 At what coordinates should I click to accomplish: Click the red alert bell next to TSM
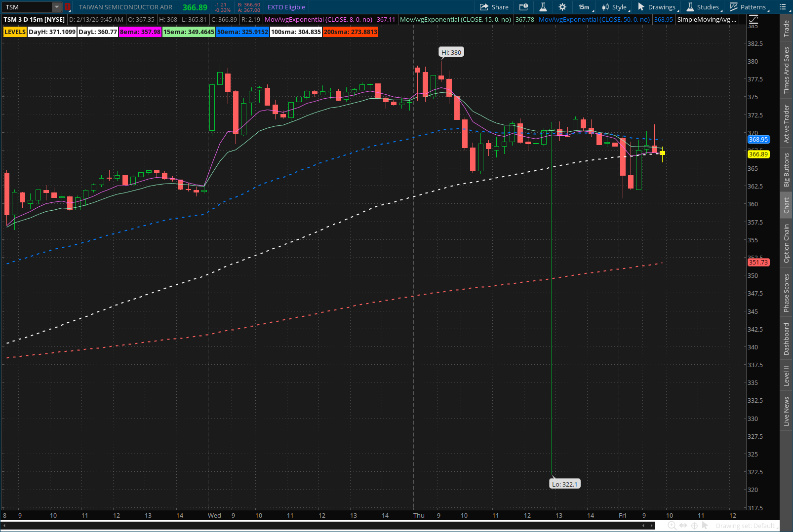click(67, 7)
